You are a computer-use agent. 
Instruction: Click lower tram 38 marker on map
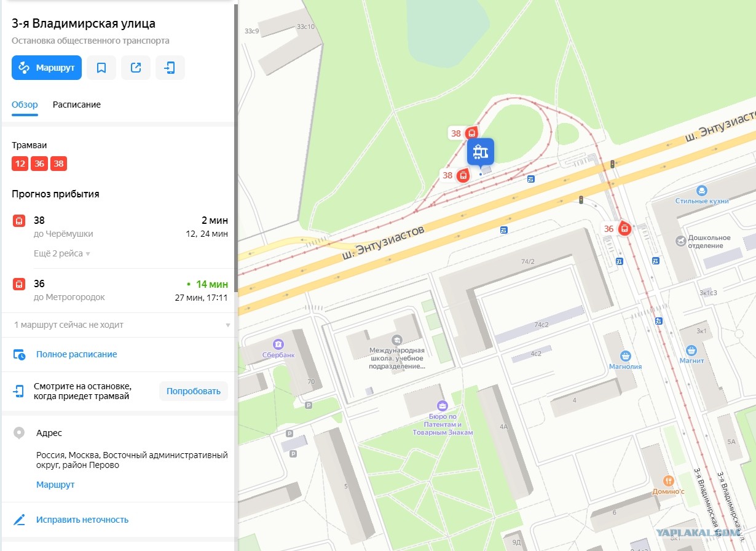464,175
